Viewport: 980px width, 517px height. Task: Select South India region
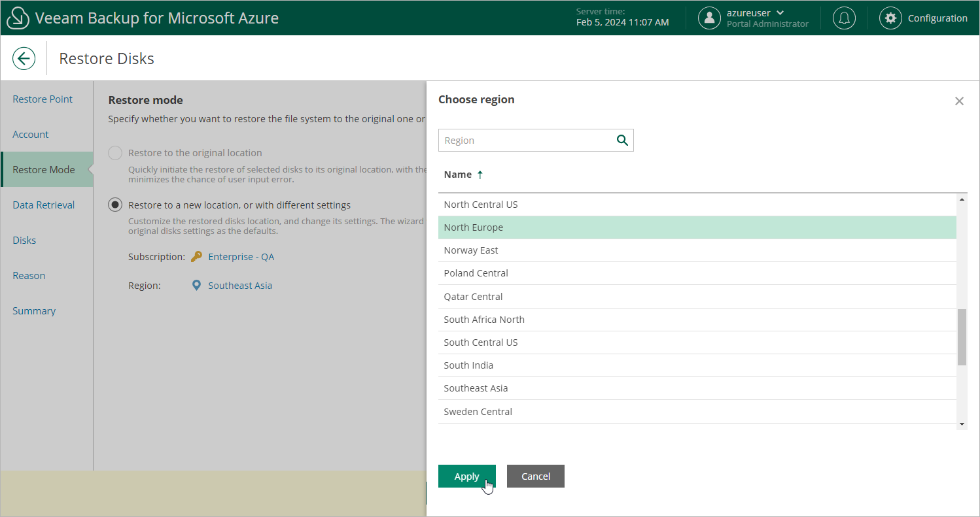tap(697, 365)
